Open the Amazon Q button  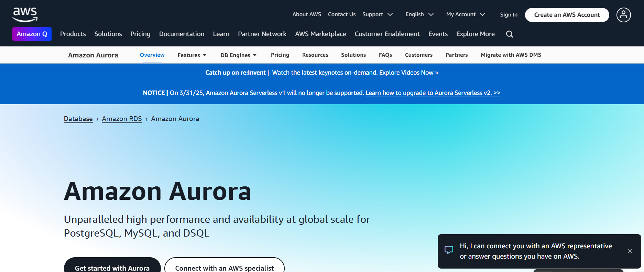[x=32, y=34]
